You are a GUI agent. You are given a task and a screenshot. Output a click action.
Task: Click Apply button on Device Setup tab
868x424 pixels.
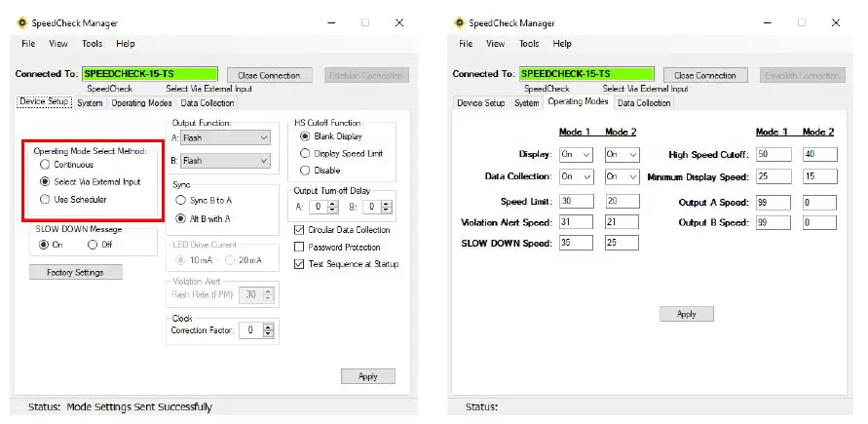(368, 376)
